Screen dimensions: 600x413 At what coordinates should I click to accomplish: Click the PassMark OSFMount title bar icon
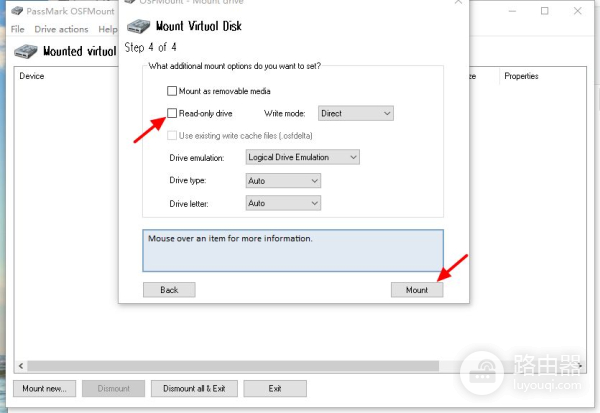click(17, 11)
